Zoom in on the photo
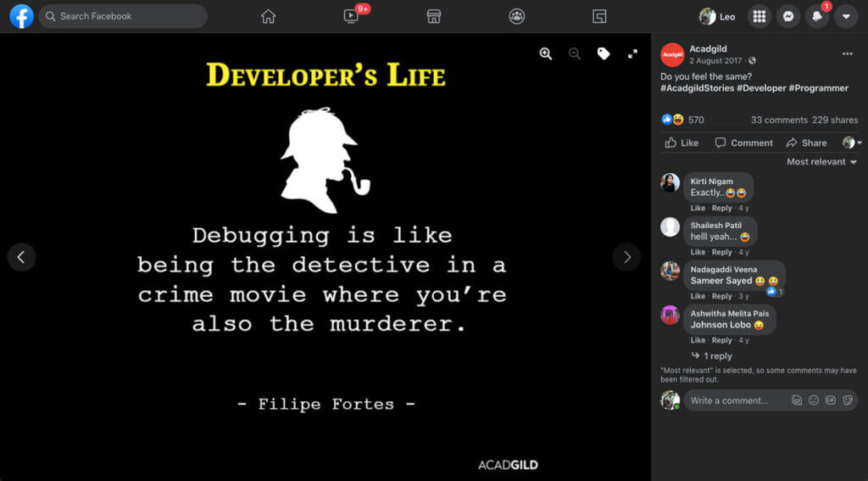This screenshot has width=868, height=481. [x=546, y=53]
